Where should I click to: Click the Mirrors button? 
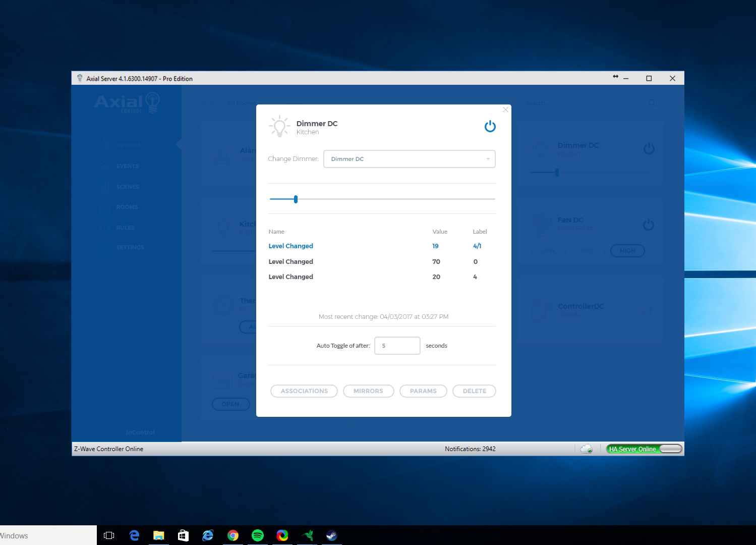click(x=368, y=391)
